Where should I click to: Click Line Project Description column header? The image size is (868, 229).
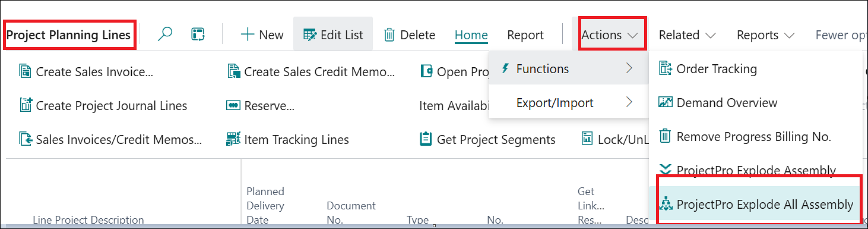(x=88, y=219)
